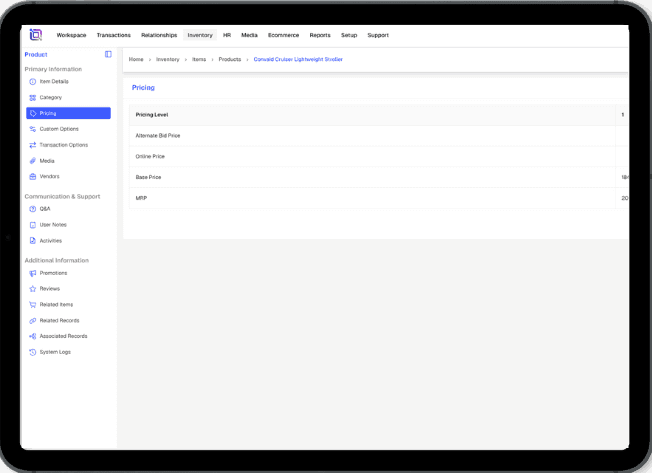Screen dimensions: 652x473
Task: Select the Category sidebar icon
Action: point(33,97)
